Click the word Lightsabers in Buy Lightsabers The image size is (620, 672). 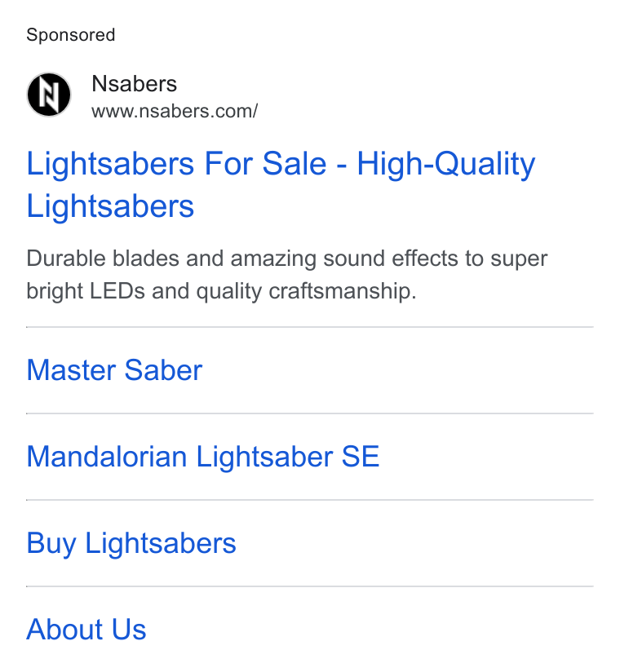[x=161, y=543]
